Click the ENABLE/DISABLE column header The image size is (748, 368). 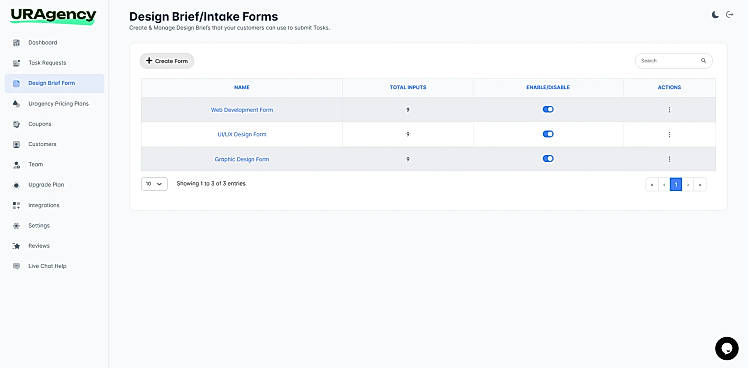tap(548, 88)
